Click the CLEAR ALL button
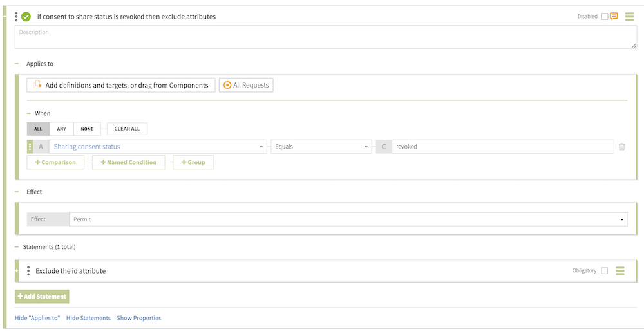This screenshot has width=644, height=334. pyautogui.click(x=127, y=129)
